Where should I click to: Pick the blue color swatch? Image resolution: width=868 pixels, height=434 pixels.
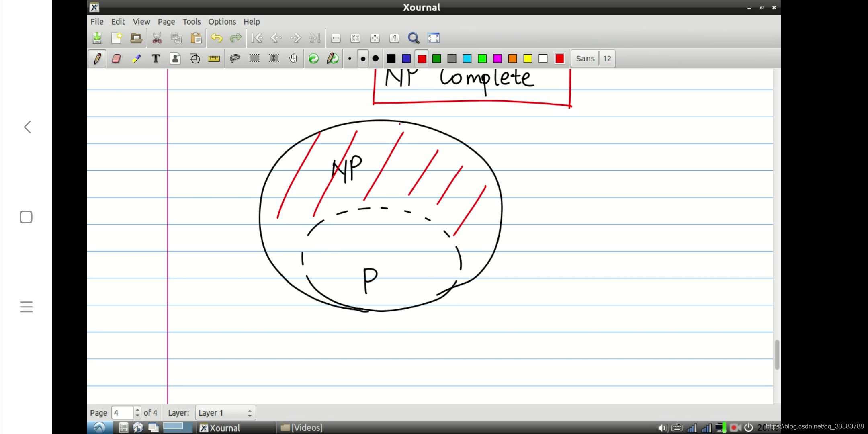coord(406,59)
